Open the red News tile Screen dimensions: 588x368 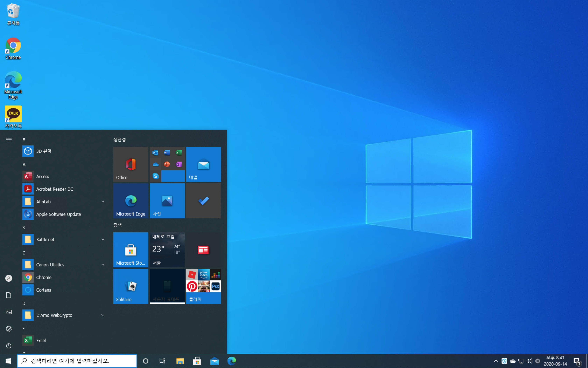click(x=204, y=250)
